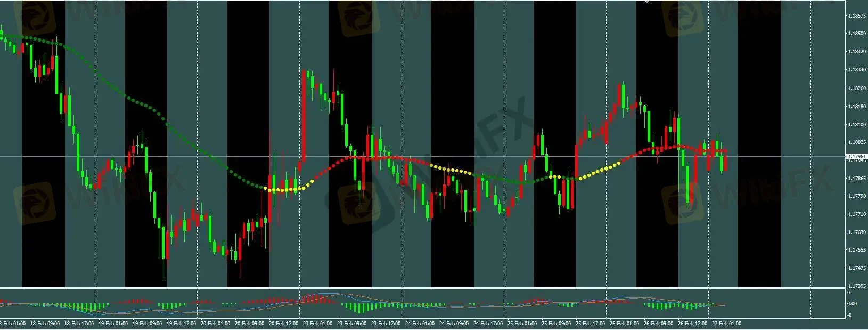Select the 1.17865 price axis label
This screenshot has height=330, width=868.
(857, 179)
